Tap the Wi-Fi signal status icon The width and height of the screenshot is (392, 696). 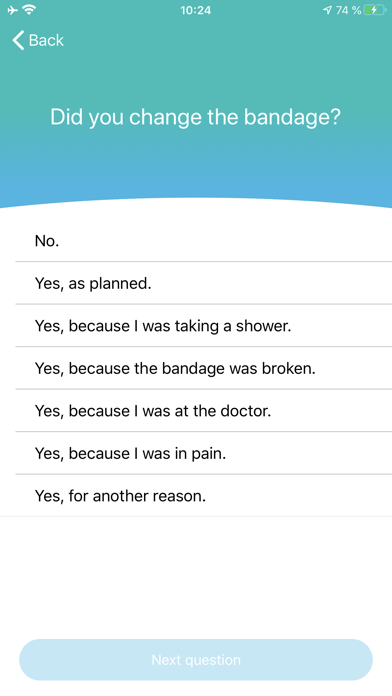[29, 9]
